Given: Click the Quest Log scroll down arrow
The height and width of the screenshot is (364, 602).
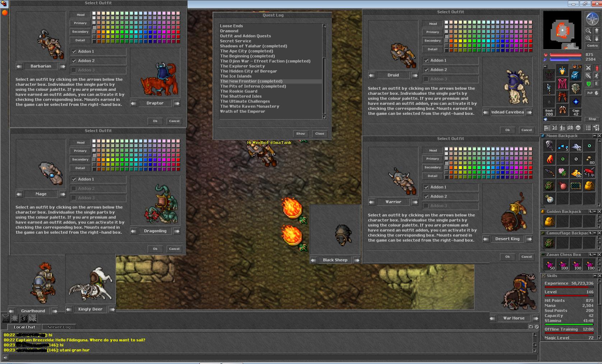Looking at the screenshot, I should (x=324, y=117).
